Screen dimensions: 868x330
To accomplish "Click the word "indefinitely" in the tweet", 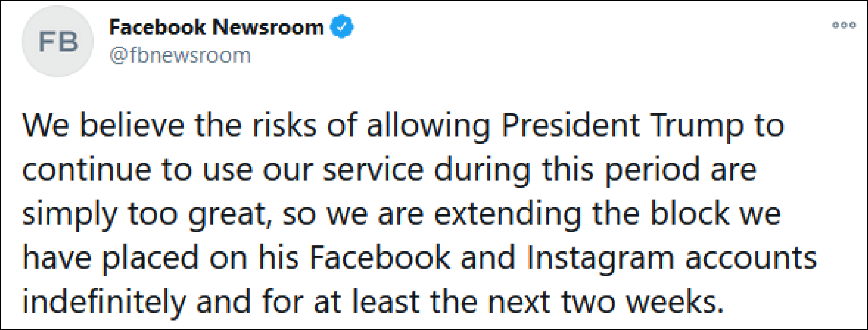I will 104,302.
